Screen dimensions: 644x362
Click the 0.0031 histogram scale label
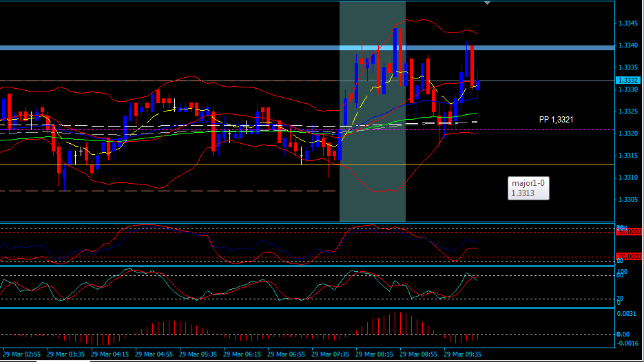click(x=627, y=314)
